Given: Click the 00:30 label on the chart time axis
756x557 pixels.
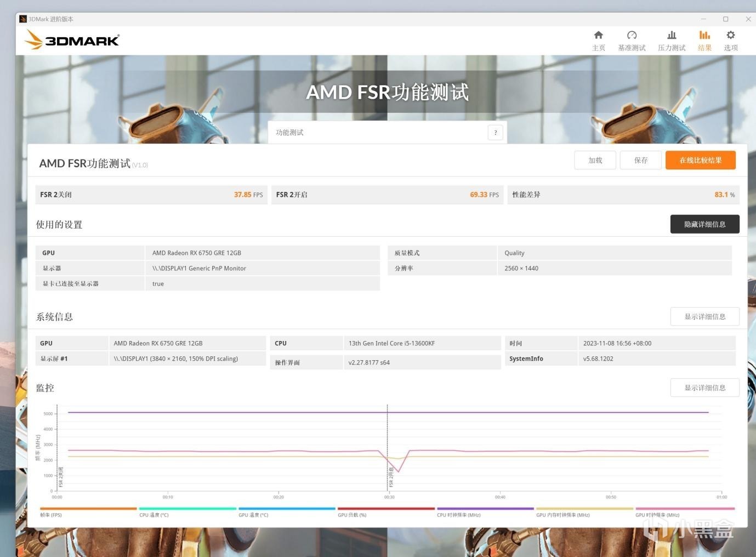Looking at the screenshot, I should pos(389,497).
